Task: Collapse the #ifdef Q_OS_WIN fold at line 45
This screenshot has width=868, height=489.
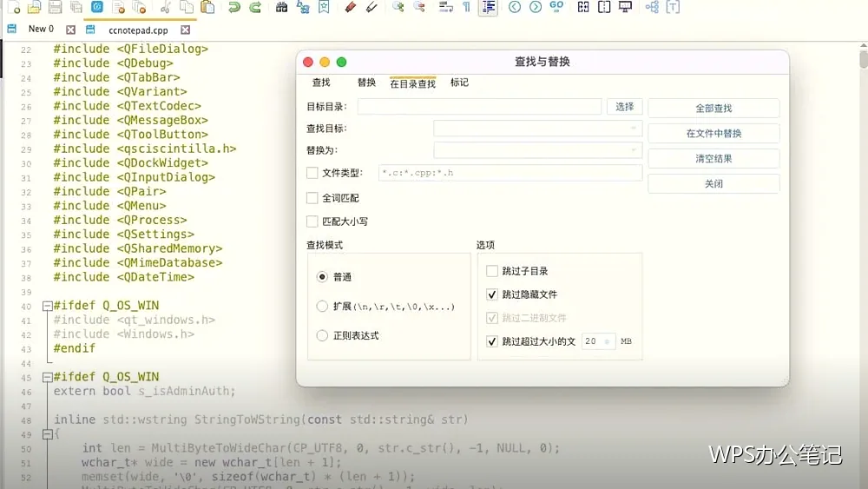Action: [48, 378]
